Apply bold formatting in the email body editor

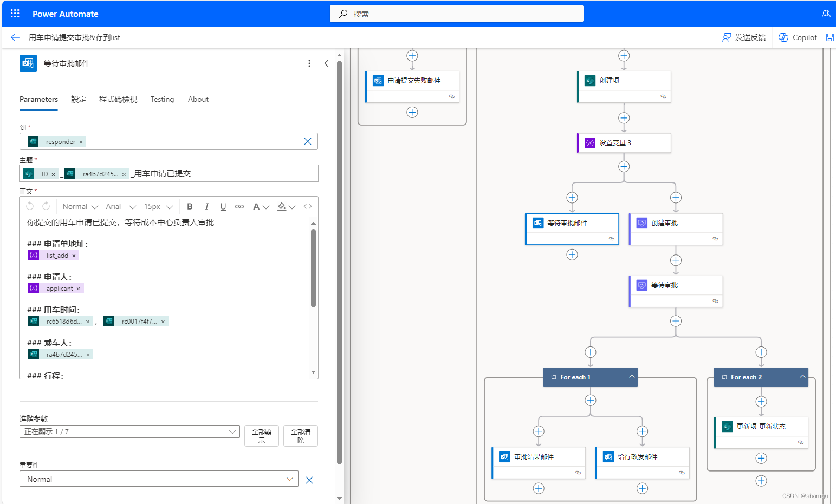point(190,206)
